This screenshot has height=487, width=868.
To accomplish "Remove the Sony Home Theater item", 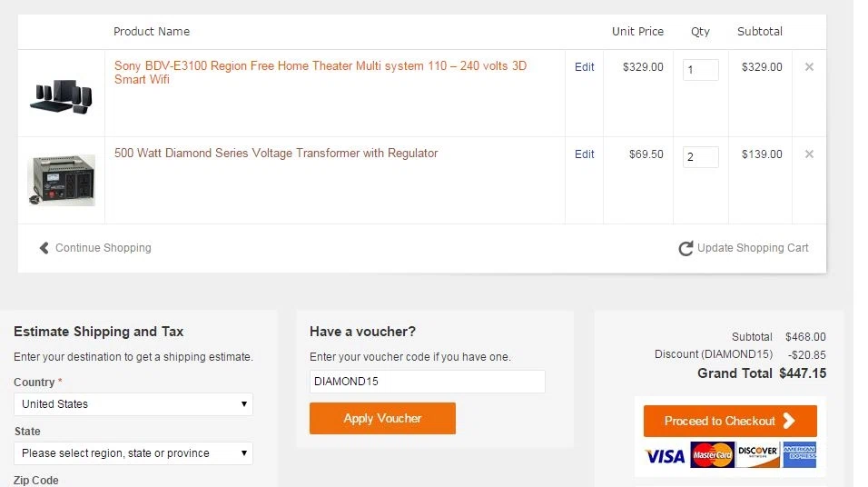I will coord(809,67).
